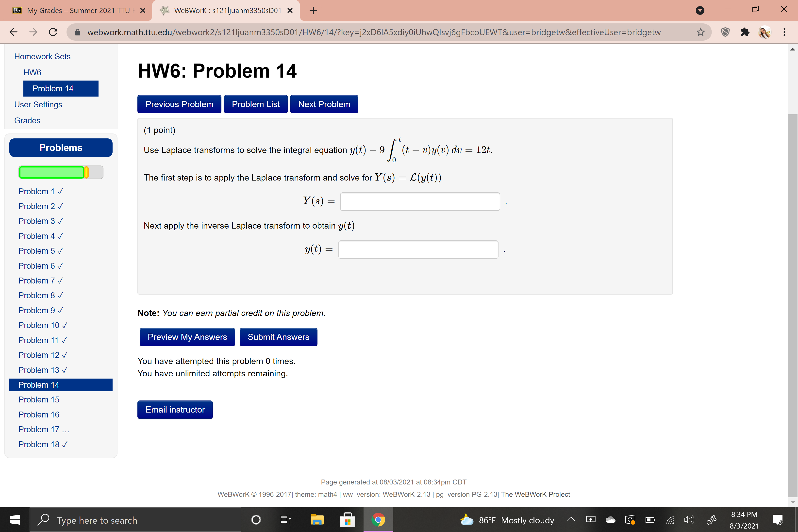Open the Grades link in sidebar
This screenshot has height=532, width=798.
[x=27, y=120]
